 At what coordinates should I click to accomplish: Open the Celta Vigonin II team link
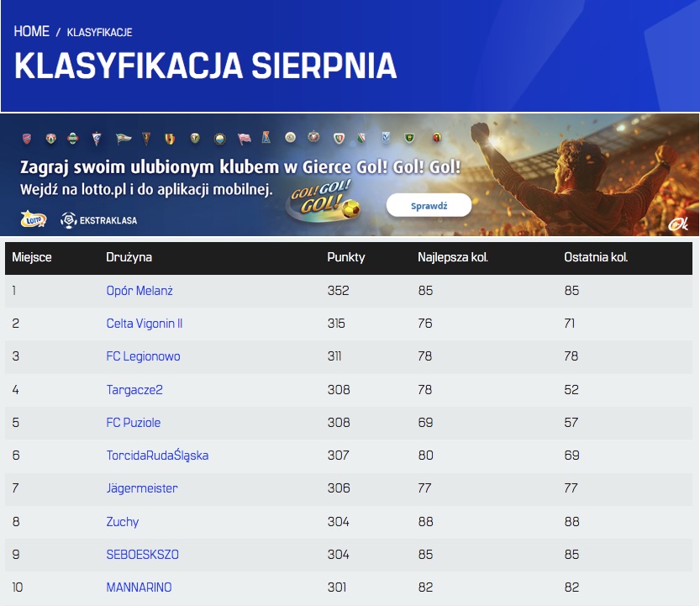(145, 324)
